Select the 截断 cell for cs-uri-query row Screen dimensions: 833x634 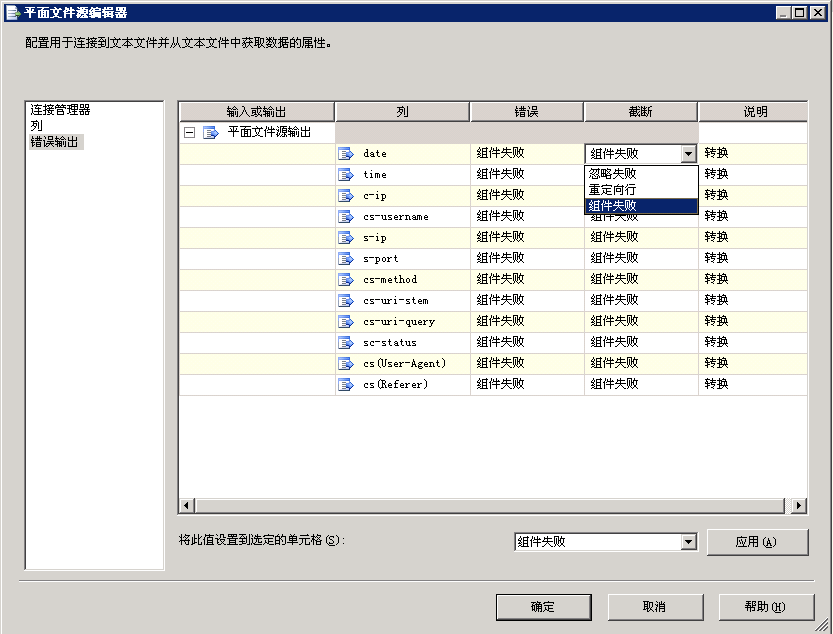click(x=641, y=322)
